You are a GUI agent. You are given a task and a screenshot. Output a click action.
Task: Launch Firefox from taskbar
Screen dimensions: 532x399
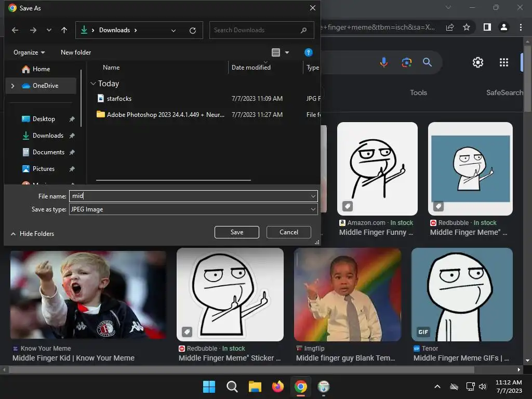pos(278,387)
